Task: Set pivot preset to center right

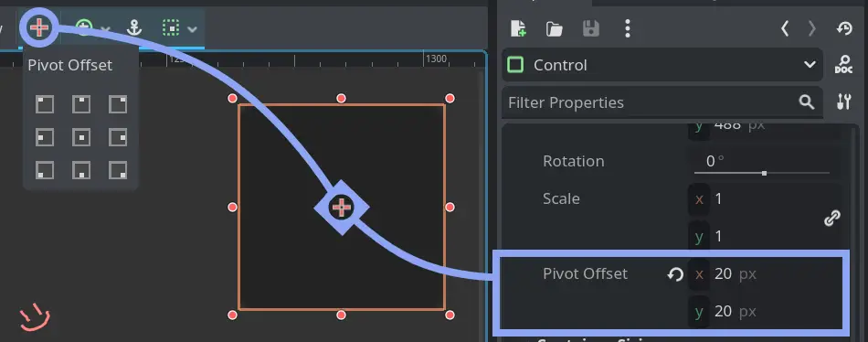Action: [118, 137]
